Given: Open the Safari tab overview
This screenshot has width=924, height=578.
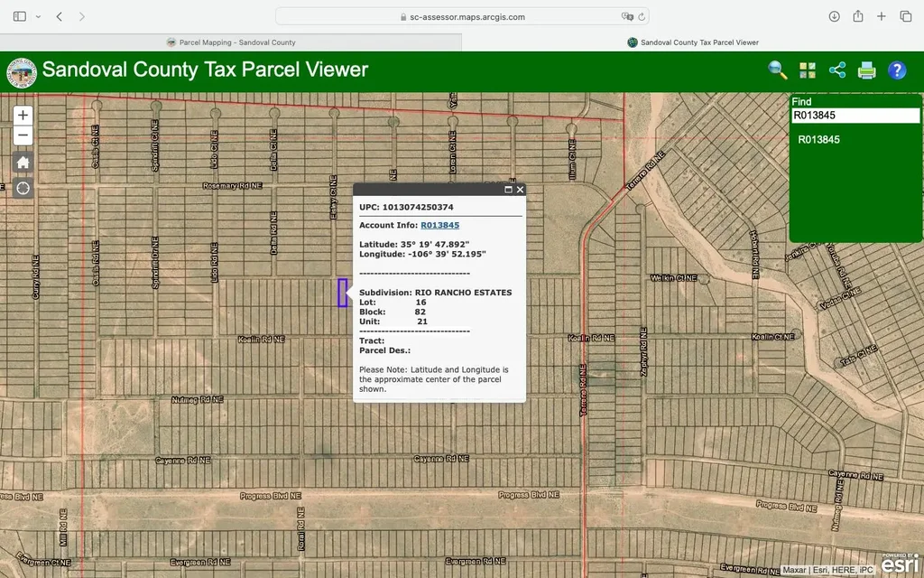Looking at the screenshot, I should tap(905, 16).
